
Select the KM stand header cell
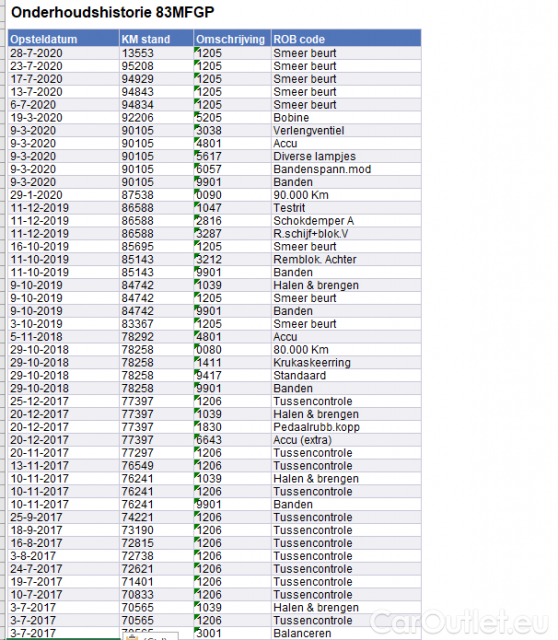coord(156,39)
